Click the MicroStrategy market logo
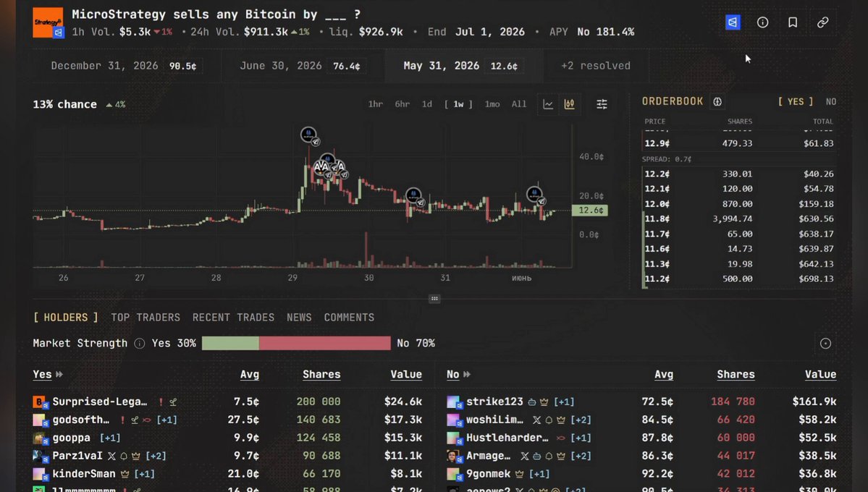Screen dimensions: 868x492 point(48,22)
